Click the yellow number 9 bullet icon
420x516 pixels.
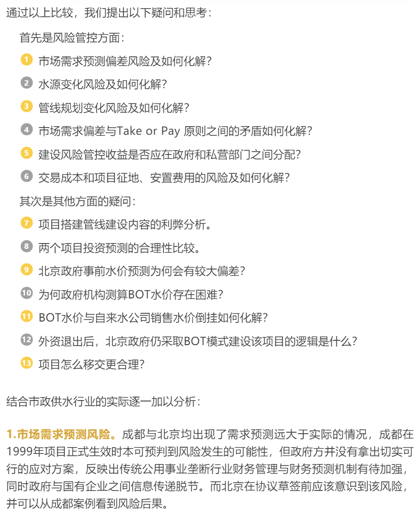[26, 270]
